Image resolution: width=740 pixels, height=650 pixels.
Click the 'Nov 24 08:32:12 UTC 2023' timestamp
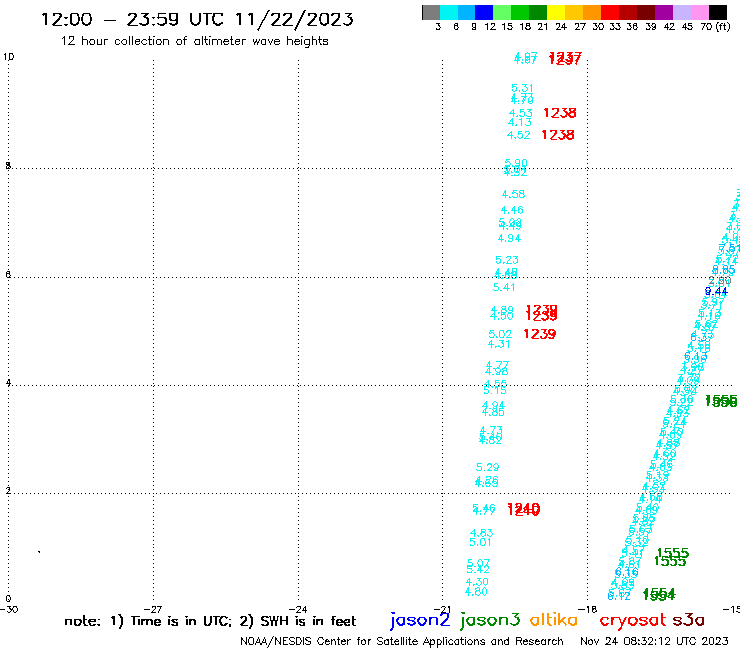coord(654,641)
